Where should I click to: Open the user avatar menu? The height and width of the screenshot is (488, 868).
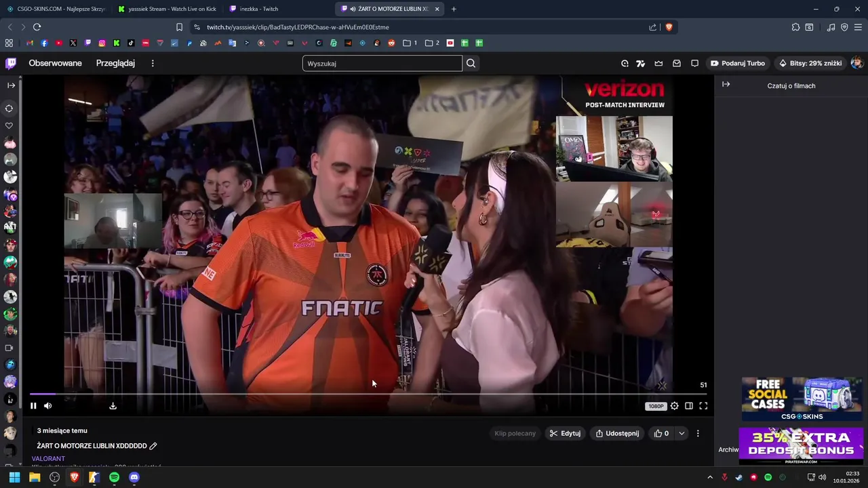(857, 63)
